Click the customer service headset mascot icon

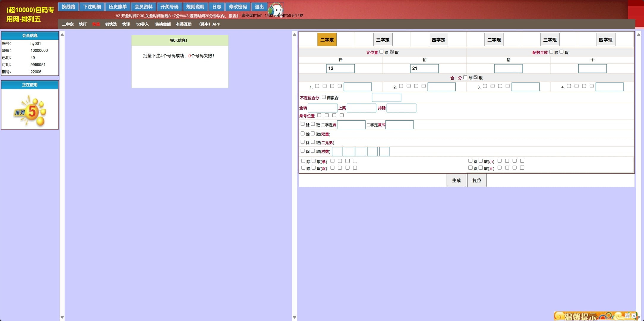tap(276, 9)
